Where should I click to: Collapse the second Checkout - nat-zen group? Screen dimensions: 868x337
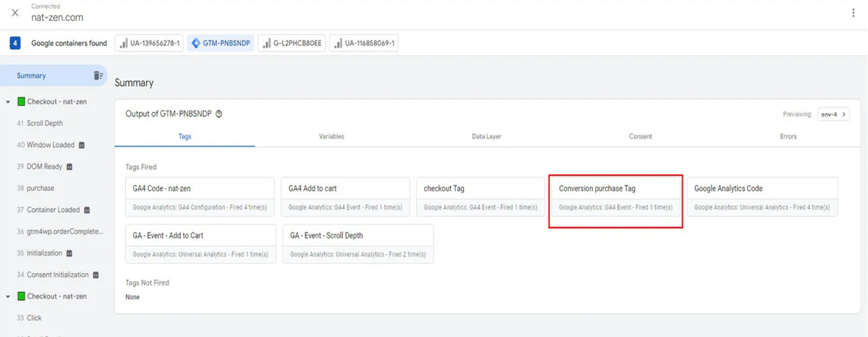[x=8, y=297]
